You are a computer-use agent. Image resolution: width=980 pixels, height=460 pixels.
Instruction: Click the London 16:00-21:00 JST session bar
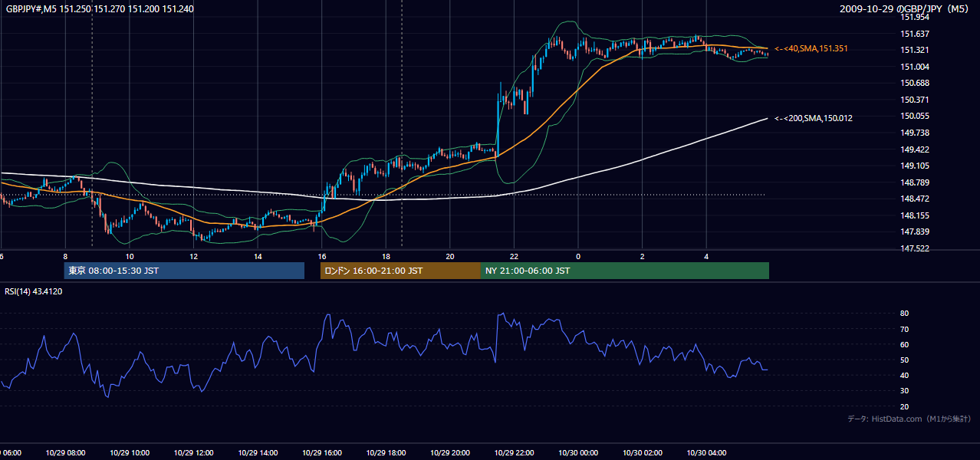click(x=400, y=271)
